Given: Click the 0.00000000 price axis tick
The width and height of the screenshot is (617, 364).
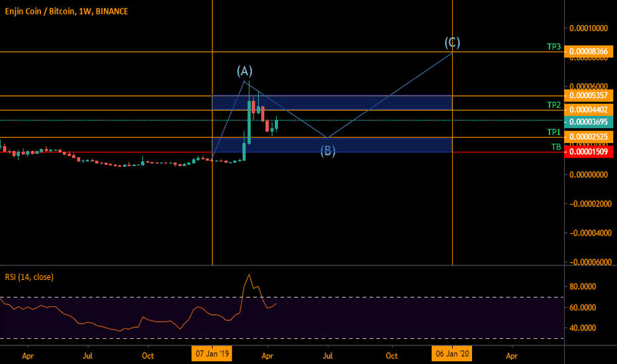Looking at the screenshot, I should [x=589, y=175].
